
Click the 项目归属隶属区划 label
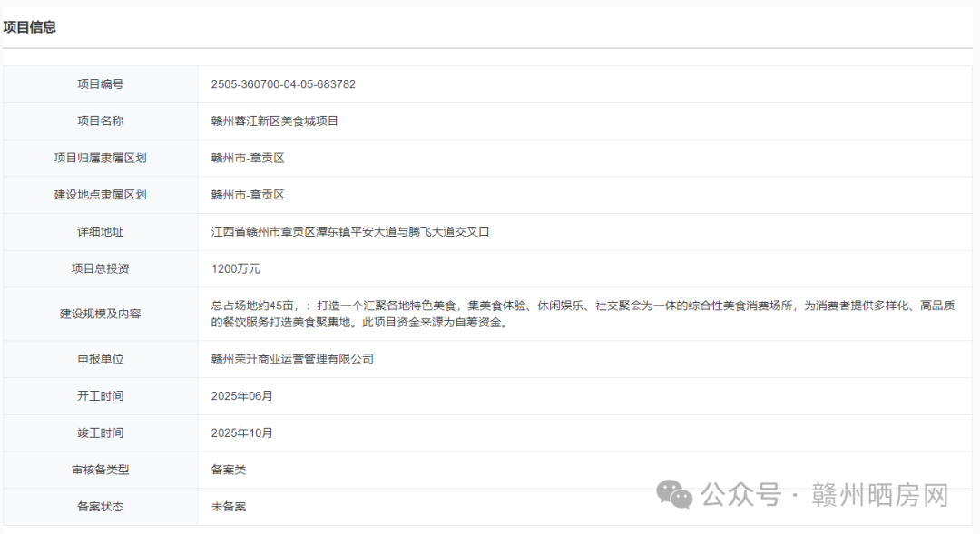click(x=100, y=158)
